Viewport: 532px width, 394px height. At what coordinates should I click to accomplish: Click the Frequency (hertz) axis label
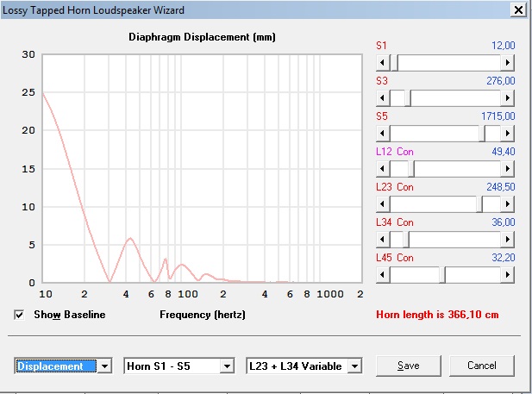pyautogui.click(x=203, y=315)
